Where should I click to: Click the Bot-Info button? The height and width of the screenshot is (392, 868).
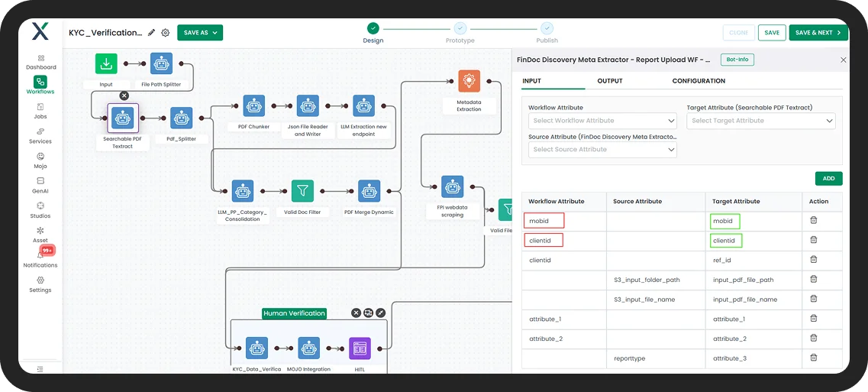click(x=737, y=60)
